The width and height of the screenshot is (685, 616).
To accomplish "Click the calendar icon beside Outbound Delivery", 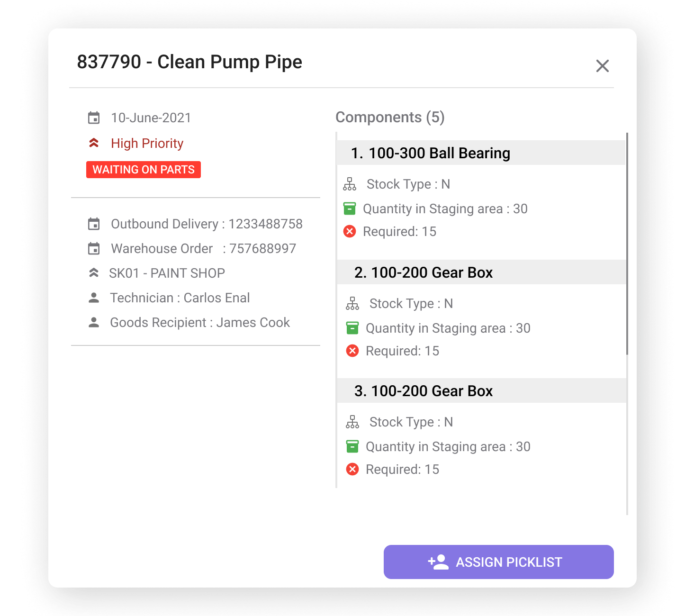I will coord(94,224).
